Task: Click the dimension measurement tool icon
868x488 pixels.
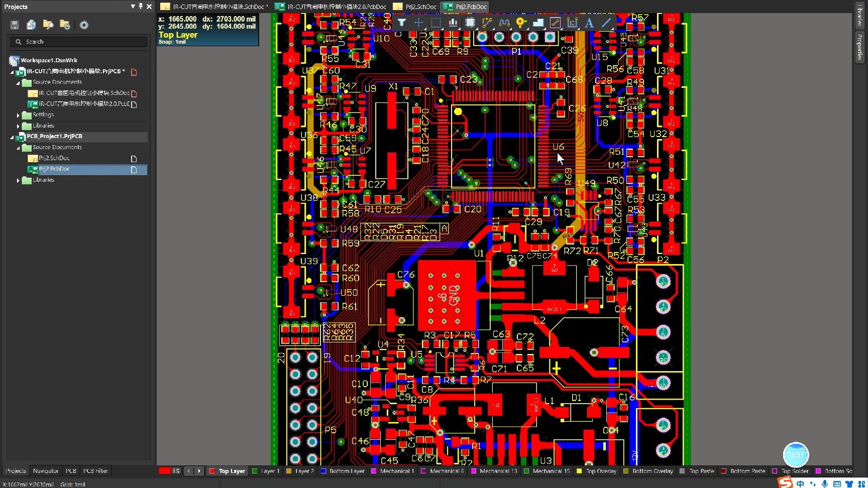Action: [572, 23]
